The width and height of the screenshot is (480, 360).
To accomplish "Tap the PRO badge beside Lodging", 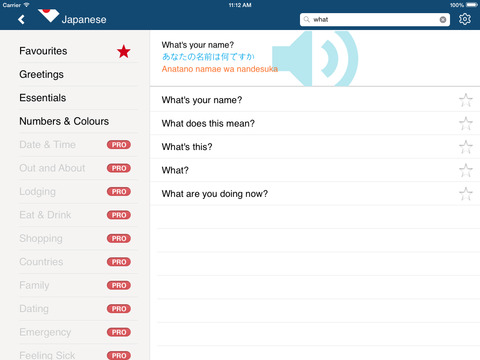I will click(119, 192).
